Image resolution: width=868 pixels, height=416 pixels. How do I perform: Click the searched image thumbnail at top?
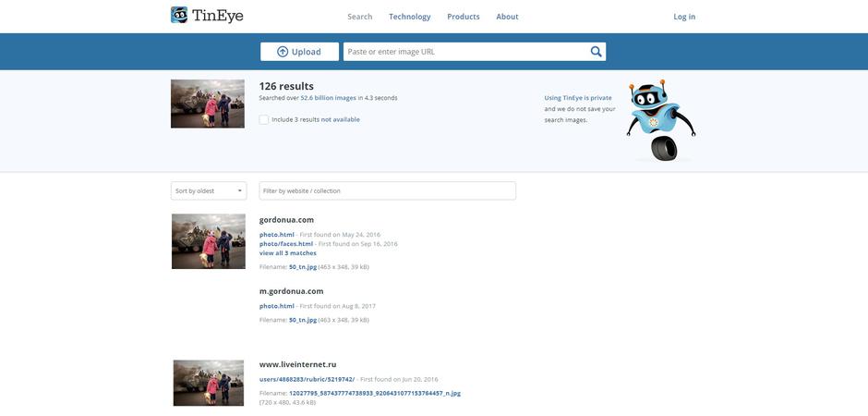pos(208,104)
